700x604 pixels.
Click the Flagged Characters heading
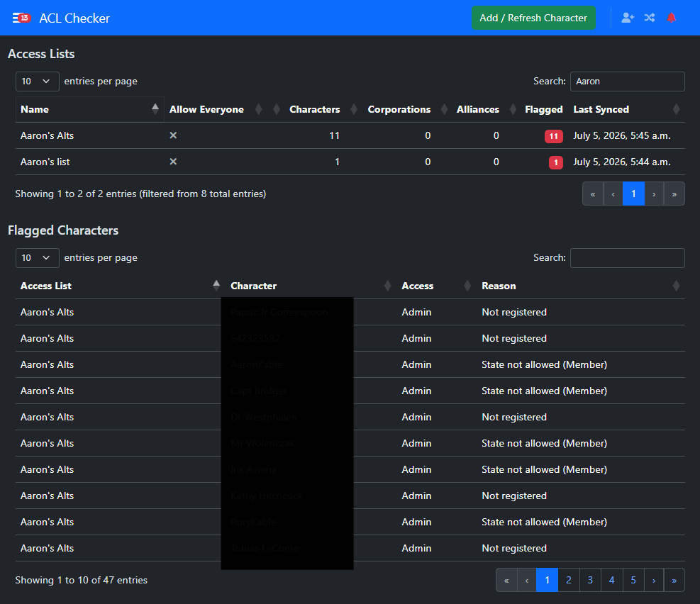point(63,230)
